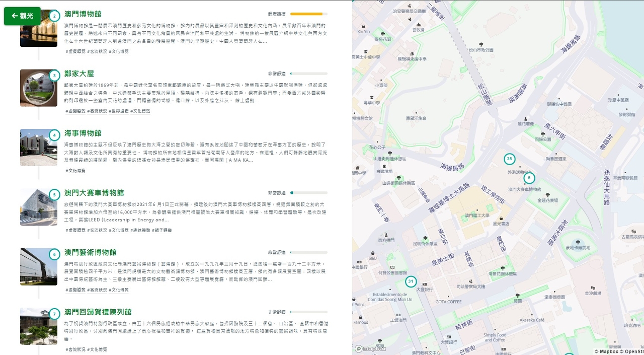
Task: Select map marker number 35
Action: point(509,159)
